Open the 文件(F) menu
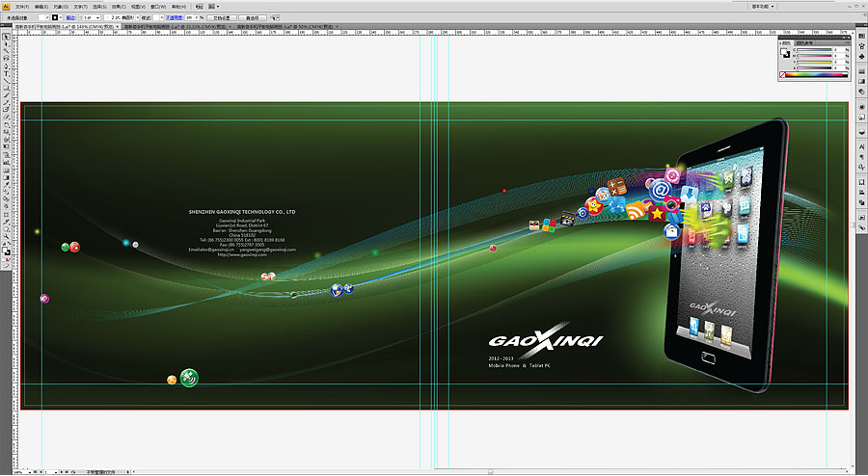The width and height of the screenshot is (868, 476). click(21, 6)
